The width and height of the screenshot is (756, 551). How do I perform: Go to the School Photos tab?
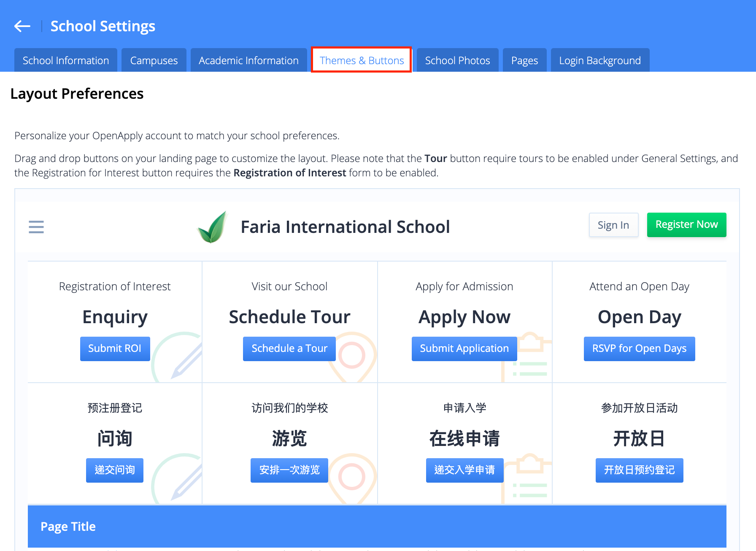point(458,60)
